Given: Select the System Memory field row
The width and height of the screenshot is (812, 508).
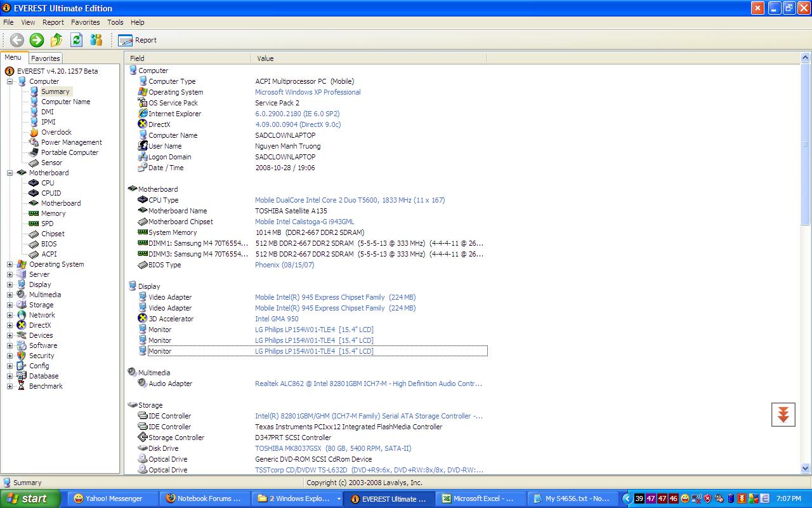Looking at the screenshot, I should [x=307, y=232].
